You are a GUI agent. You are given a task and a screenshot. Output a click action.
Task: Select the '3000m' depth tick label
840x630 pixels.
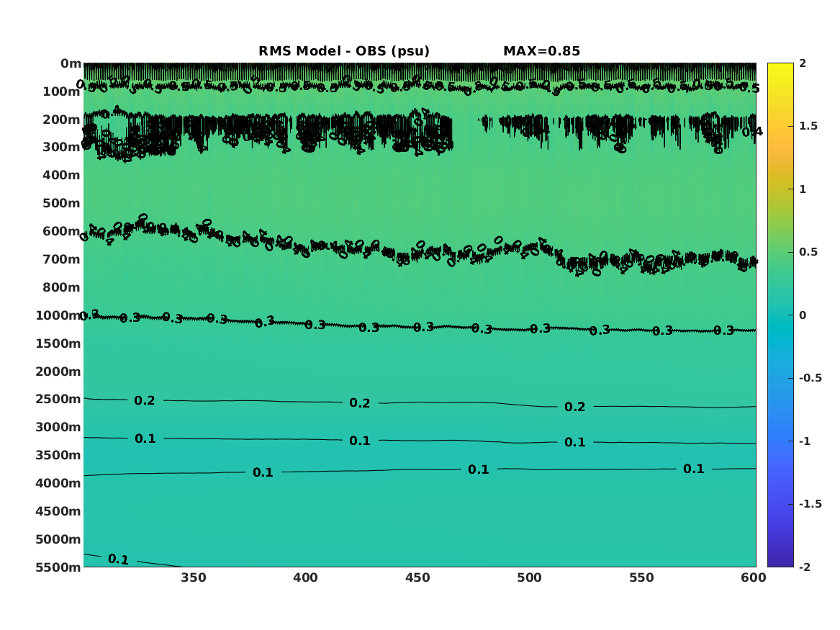58,428
